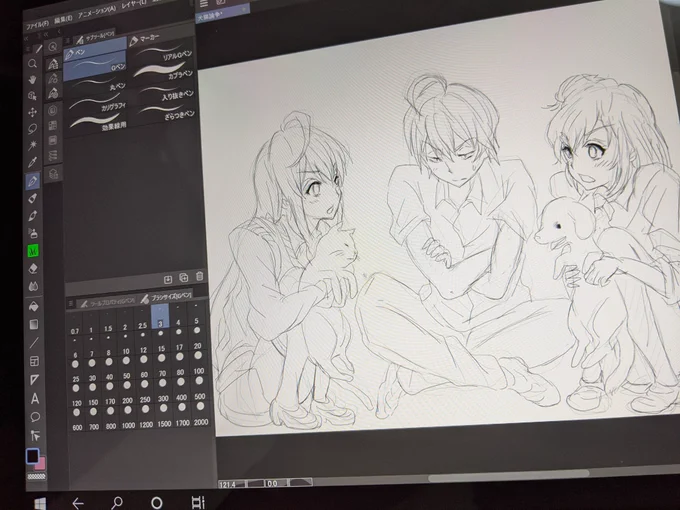
Task: Choose the リアルGペン sub tool
Action: pyautogui.click(x=163, y=54)
